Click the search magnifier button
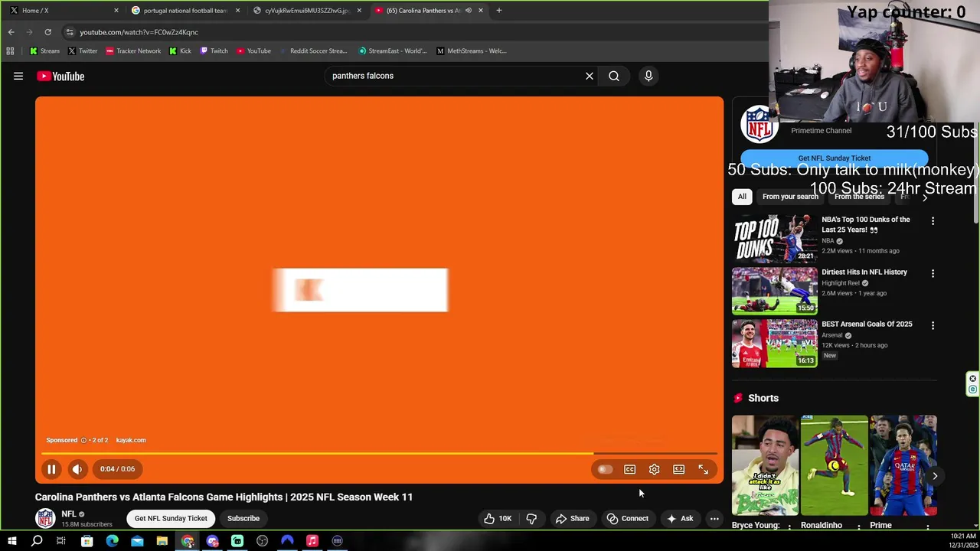The height and width of the screenshot is (551, 980). pos(614,76)
